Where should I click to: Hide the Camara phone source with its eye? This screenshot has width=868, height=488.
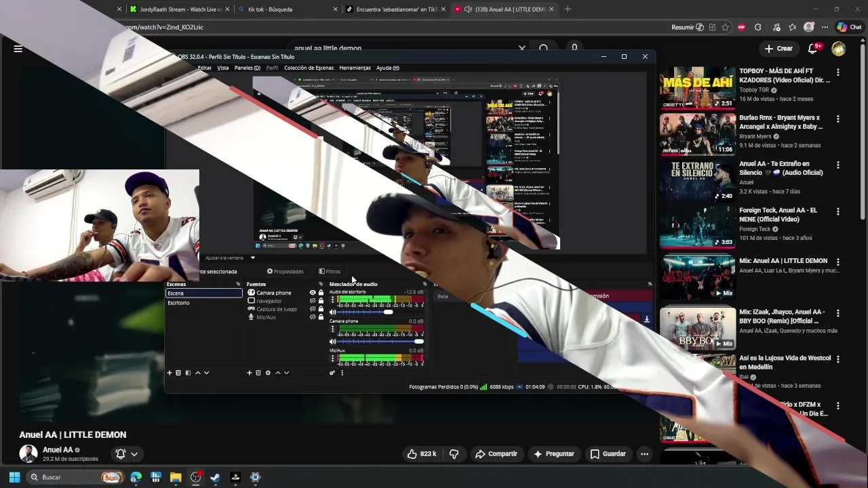coord(313,293)
